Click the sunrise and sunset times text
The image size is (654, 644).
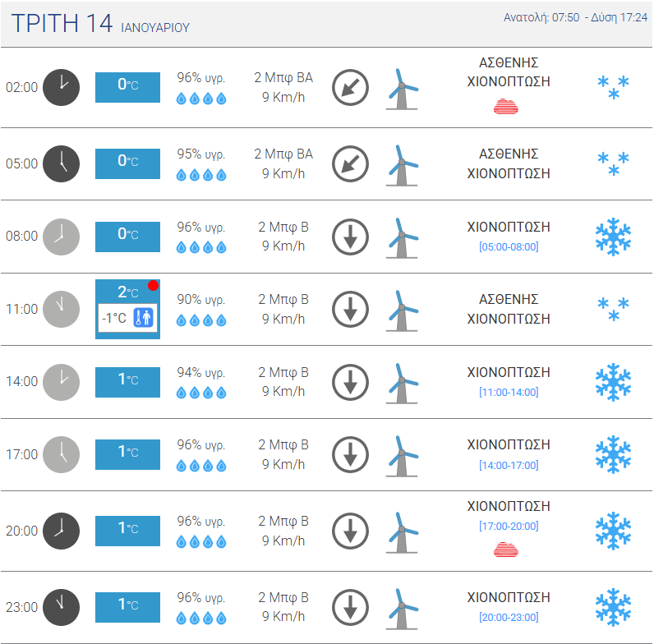pos(576,17)
